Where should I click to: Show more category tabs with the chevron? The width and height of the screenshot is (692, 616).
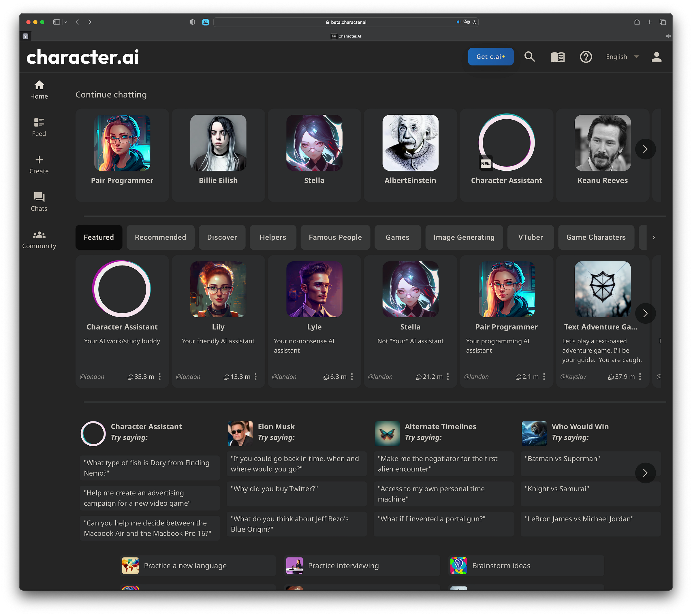click(x=654, y=237)
